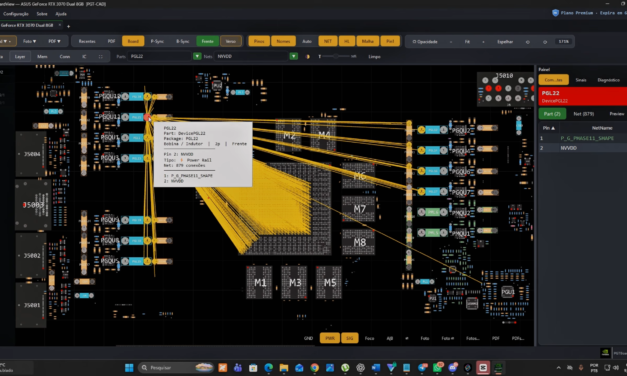The image size is (627, 376).
Task: Zoom out with minus icon
Action: coord(451,42)
